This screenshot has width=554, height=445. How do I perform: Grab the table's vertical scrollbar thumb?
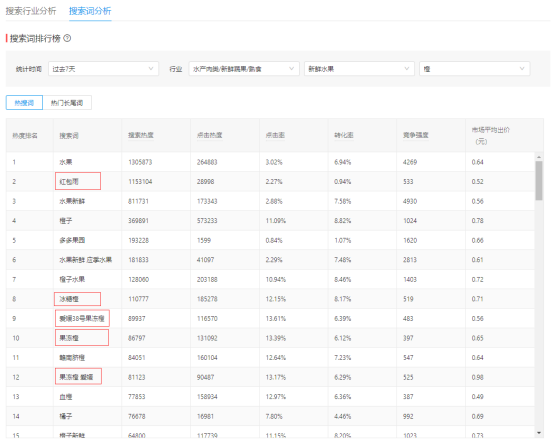coord(538,181)
